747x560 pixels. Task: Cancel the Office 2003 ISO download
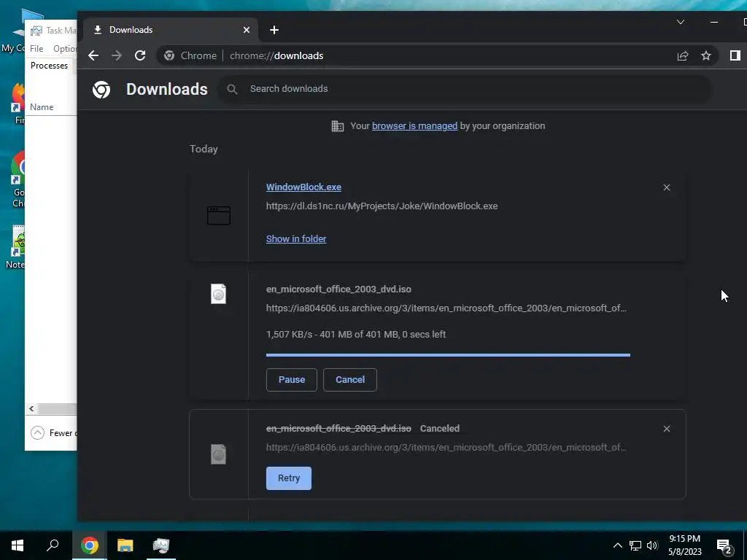pyautogui.click(x=350, y=379)
